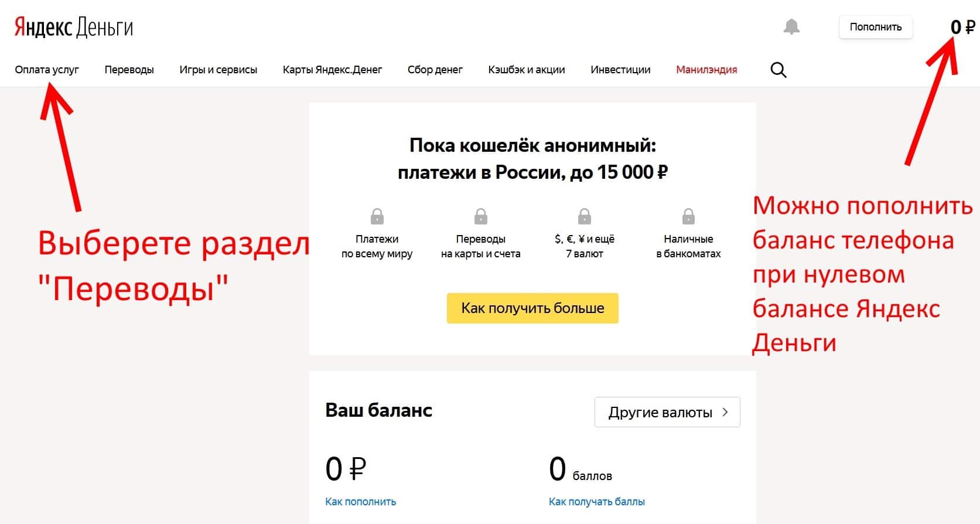Open Игры и сервисы section
Viewport: 980px width, 524px height.
[218, 70]
